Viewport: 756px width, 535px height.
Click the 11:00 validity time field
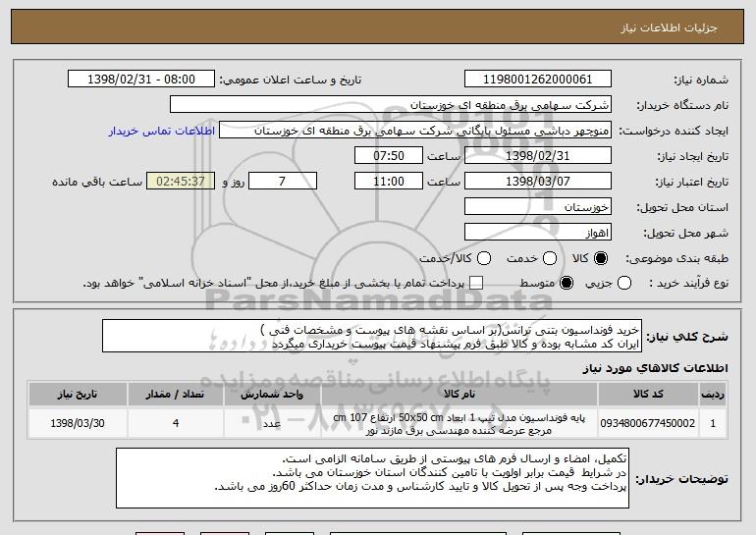pyautogui.click(x=388, y=182)
